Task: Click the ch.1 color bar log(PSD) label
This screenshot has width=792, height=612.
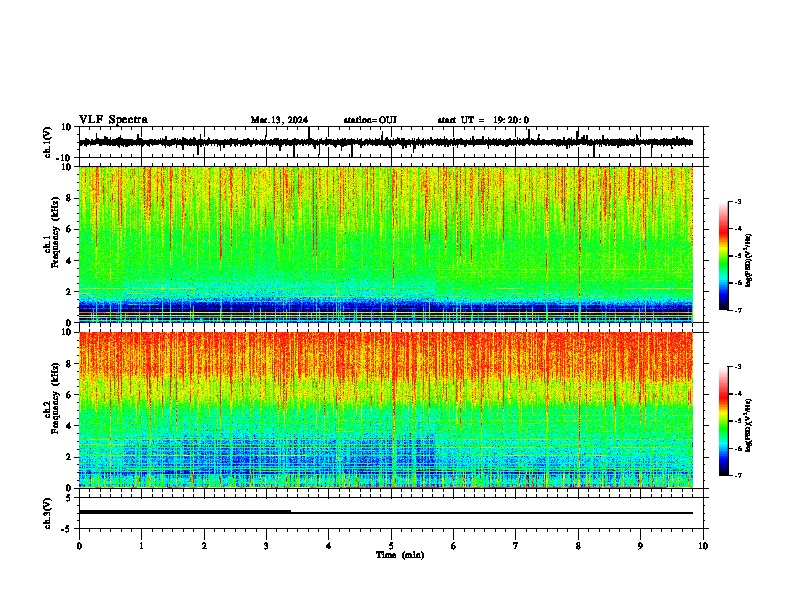Action: point(749,260)
